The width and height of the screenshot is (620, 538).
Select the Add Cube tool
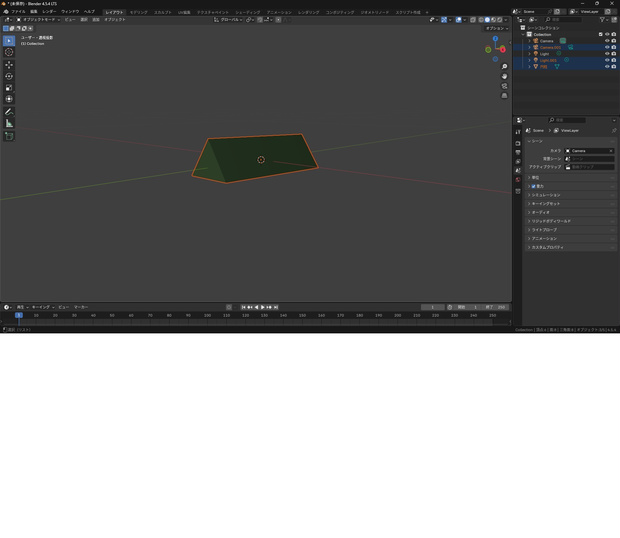[9, 136]
